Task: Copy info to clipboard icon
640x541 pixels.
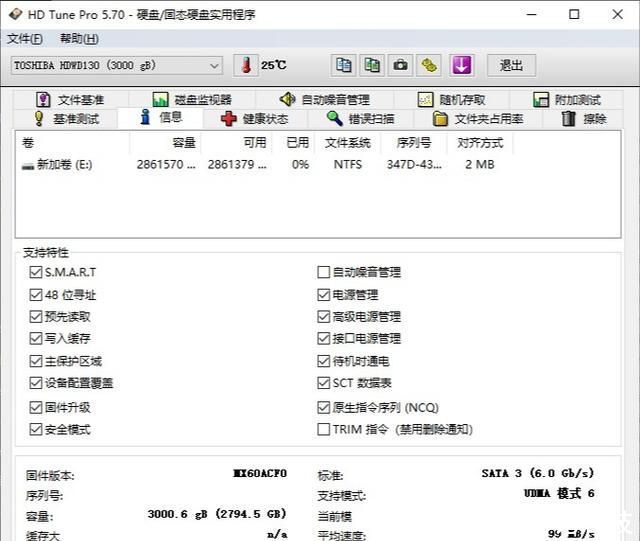Action: 343,65
